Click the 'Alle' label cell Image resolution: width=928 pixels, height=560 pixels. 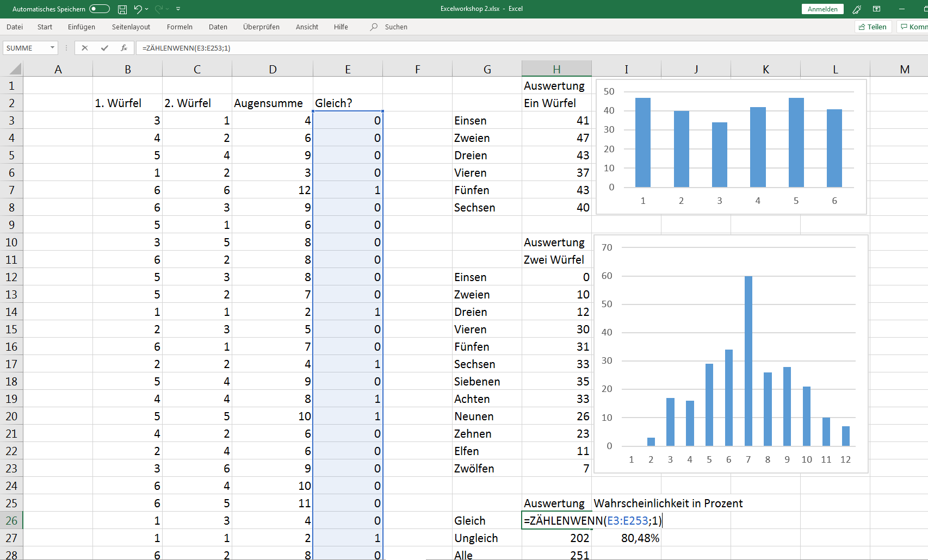[487, 554]
